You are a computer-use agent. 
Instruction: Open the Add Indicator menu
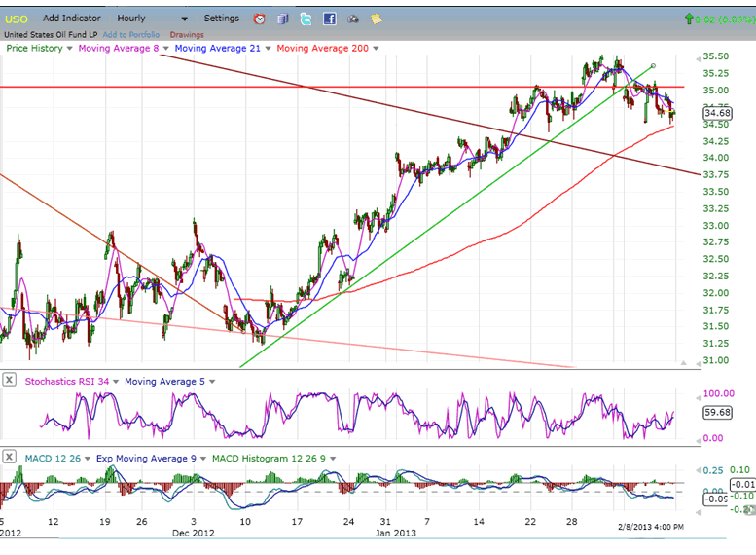pyautogui.click(x=71, y=18)
